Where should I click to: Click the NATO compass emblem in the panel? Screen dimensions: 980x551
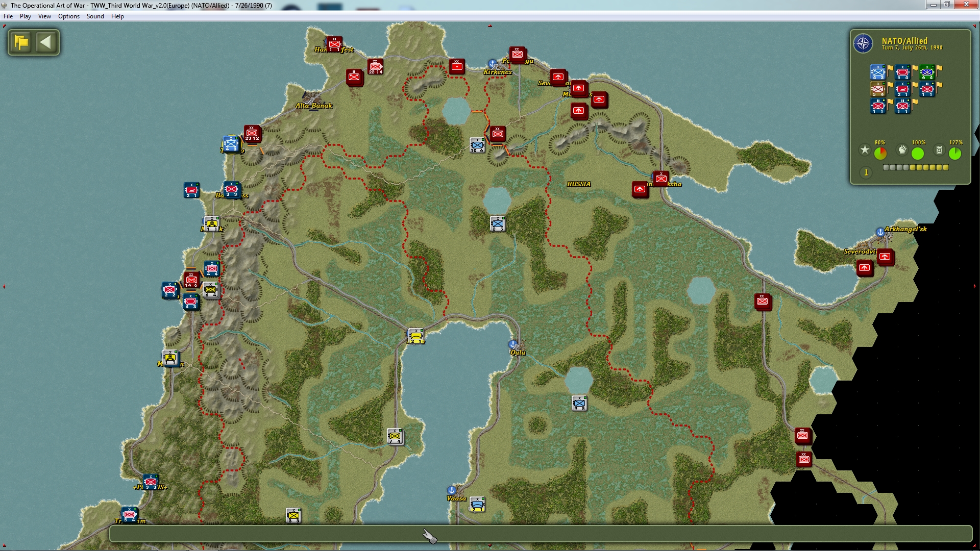coord(863,43)
